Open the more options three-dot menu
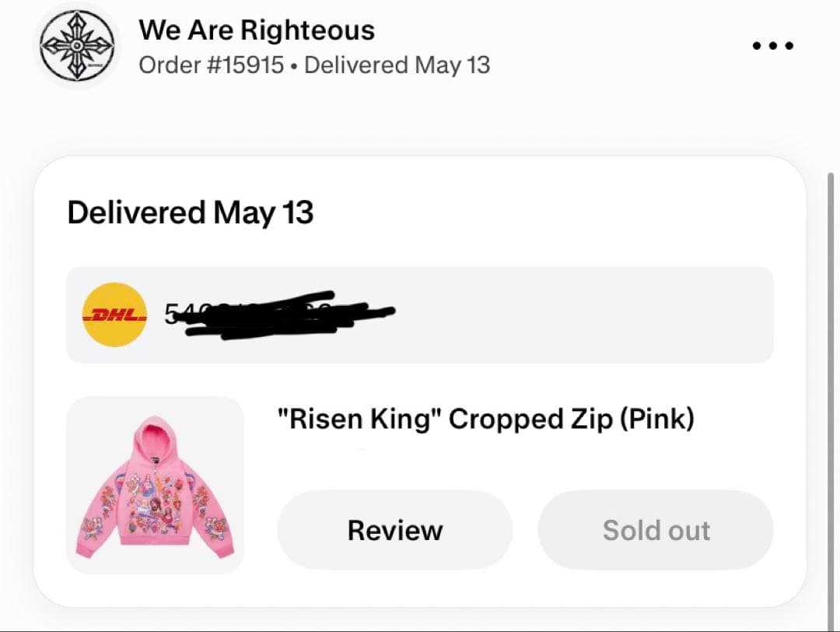Image resolution: width=840 pixels, height=632 pixels. click(x=772, y=46)
